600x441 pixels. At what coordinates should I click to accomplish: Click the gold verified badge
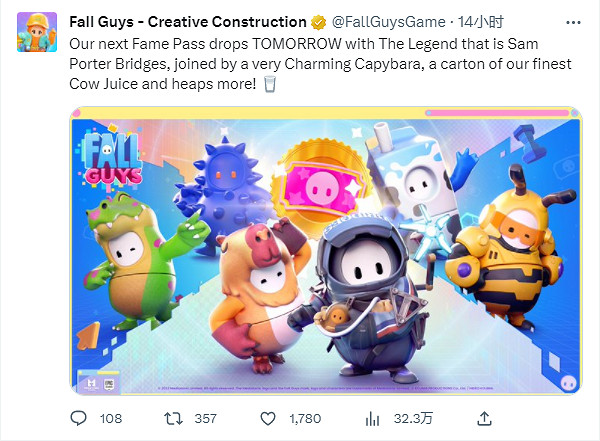320,21
